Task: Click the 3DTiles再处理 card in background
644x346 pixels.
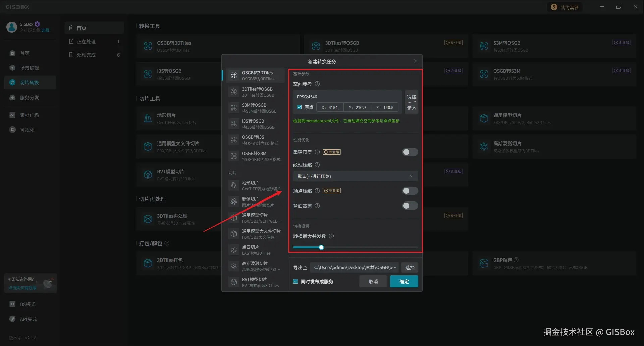Action: [x=178, y=219]
